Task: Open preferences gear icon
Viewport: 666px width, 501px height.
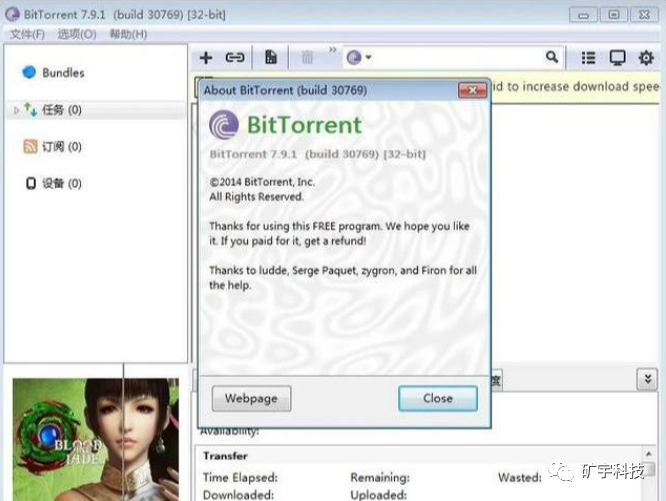Action: (x=646, y=57)
